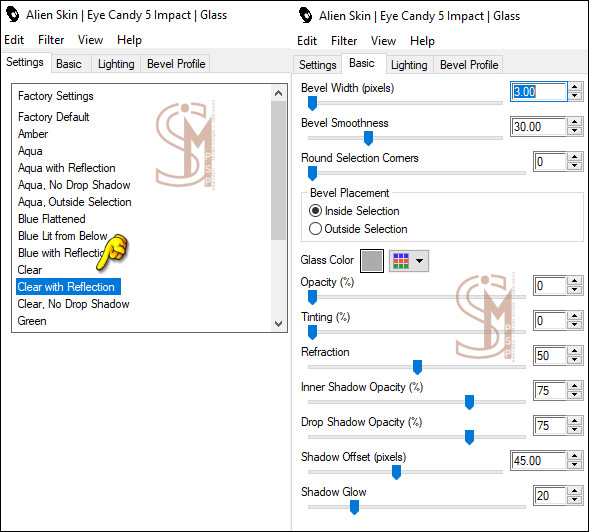Screen dimensions: 589x532
Task: Click the Bevel Smoothness slider handle
Action: click(368, 138)
